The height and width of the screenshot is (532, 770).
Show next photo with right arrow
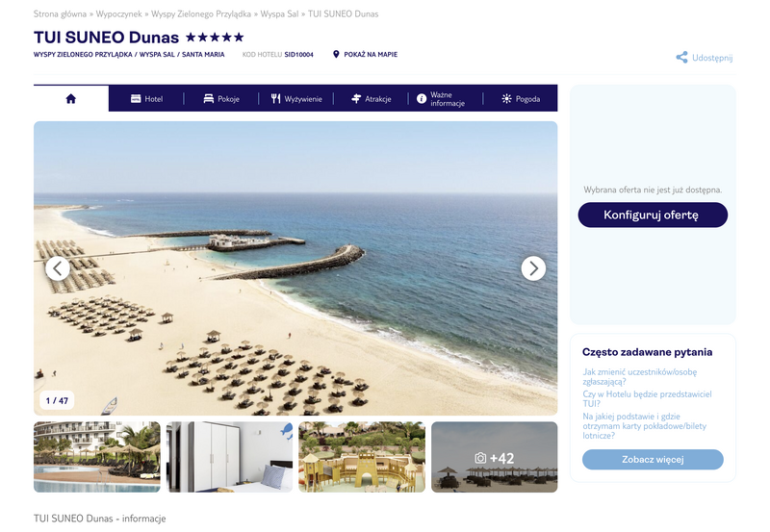pos(533,268)
